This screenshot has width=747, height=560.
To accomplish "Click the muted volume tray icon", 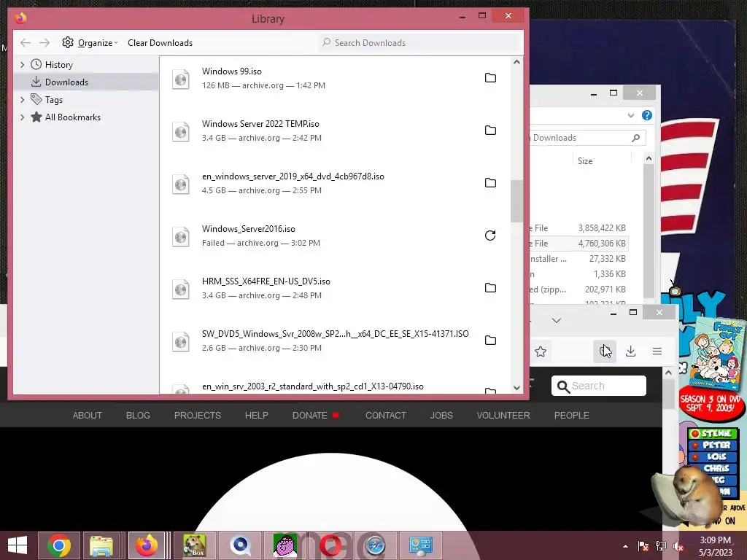I will point(678,546).
